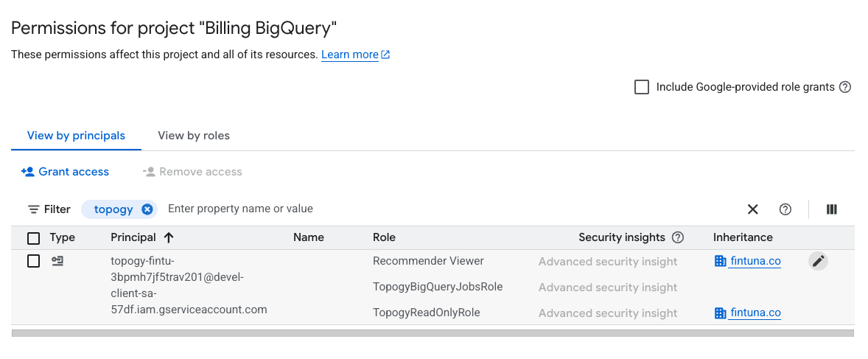Clear filter with the X icon
868x359 pixels.
pyautogui.click(x=753, y=209)
